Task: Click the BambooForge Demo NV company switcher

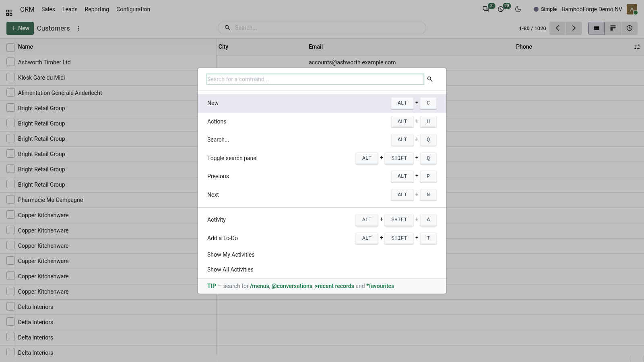Action: pyautogui.click(x=592, y=9)
